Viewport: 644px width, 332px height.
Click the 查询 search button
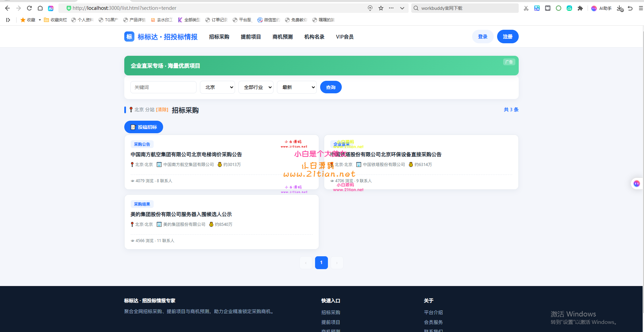pos(331,87)
